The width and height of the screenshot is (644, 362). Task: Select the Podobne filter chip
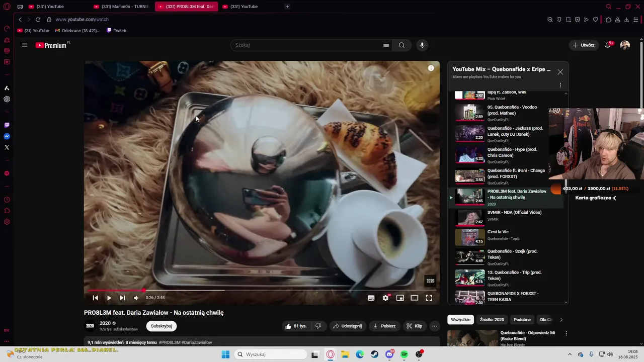pyautogui.click(x=522, y=319)
